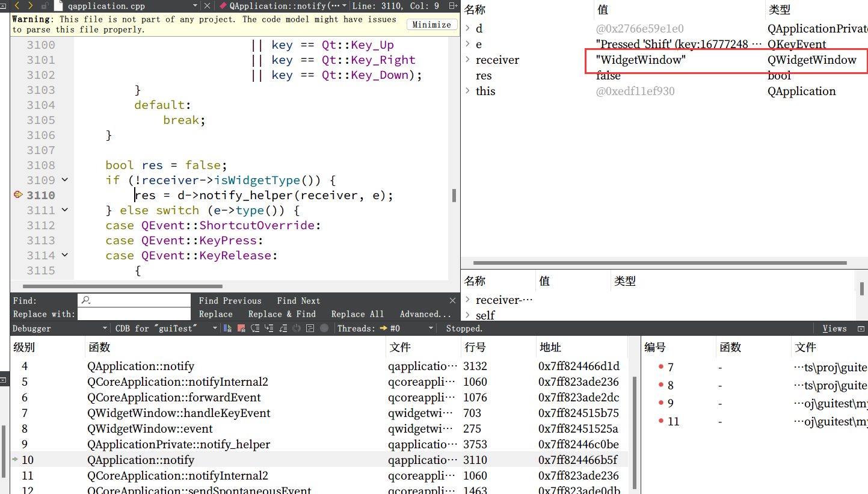The image size is (868, 494).
Task: Open the Debugger mode dropdown
Action: click(x=105, y=329)
